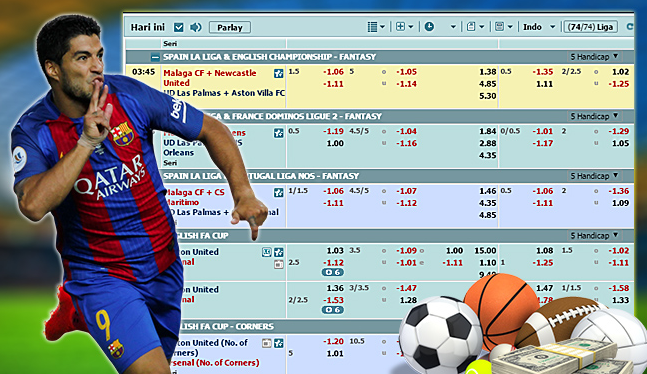Viewport: 647px width, 374px height.
Task: Open live scoreboard icon in first FA Cup row
Action: coord(267,252)
